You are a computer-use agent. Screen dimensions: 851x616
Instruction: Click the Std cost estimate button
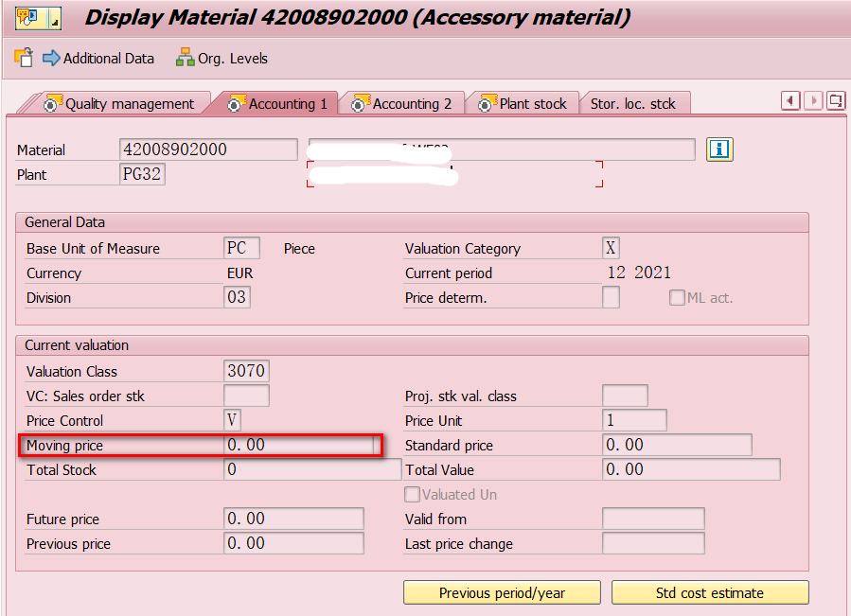710,592
